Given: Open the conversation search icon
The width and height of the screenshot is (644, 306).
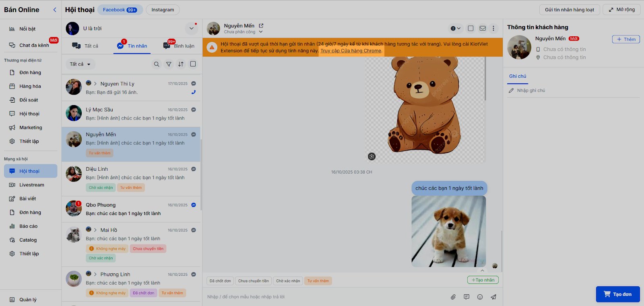Looking at the screenshot, I should 157,64.
